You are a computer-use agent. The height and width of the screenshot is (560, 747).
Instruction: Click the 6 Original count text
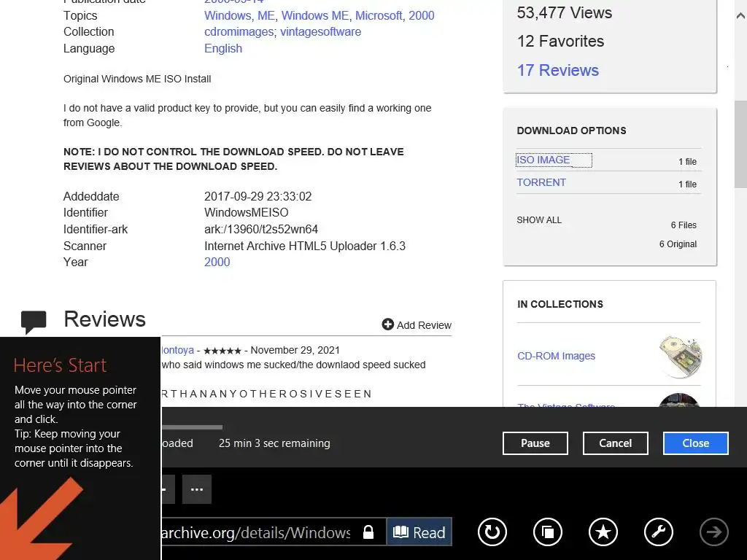pyautogui.click(x=678, y=244)
